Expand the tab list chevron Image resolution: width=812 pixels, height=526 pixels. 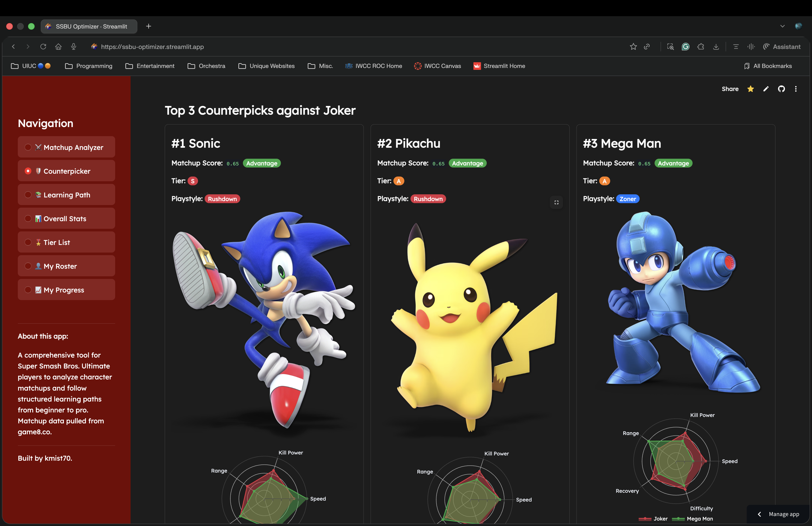pos(782,26)
